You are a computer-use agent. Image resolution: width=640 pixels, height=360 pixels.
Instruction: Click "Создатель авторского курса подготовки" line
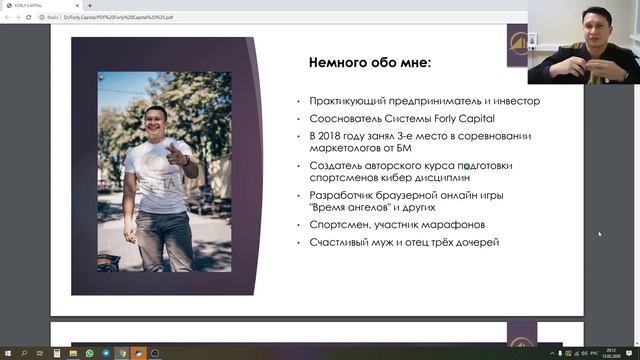(411, 166)
